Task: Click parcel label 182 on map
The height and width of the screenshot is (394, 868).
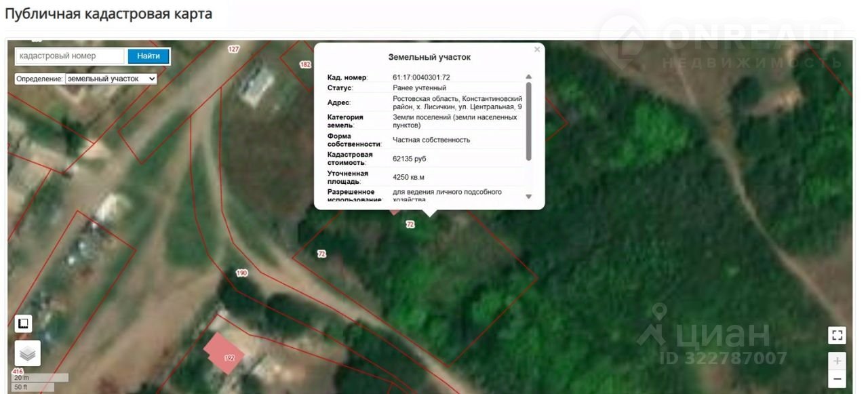Action: pos(305,64)
